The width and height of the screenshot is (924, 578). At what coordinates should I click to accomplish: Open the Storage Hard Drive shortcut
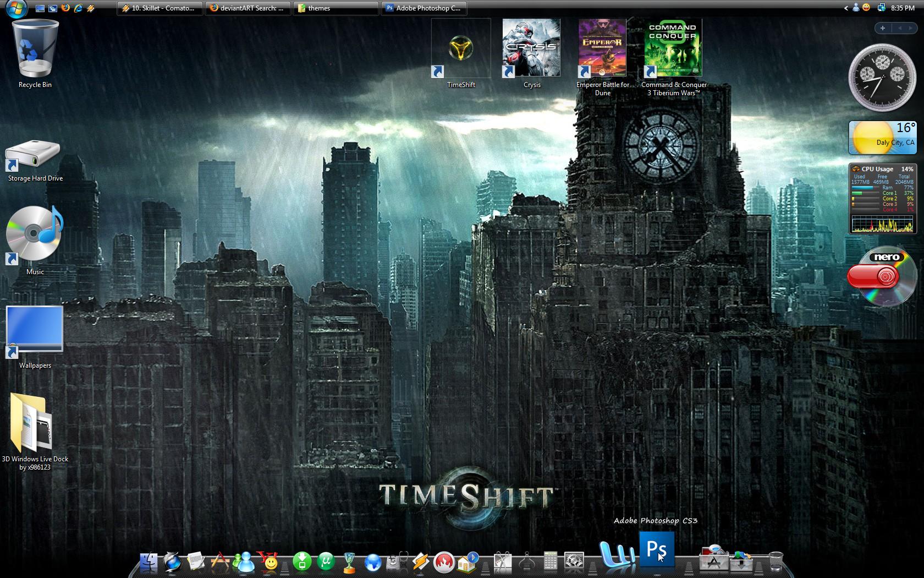tap(35, 160)
